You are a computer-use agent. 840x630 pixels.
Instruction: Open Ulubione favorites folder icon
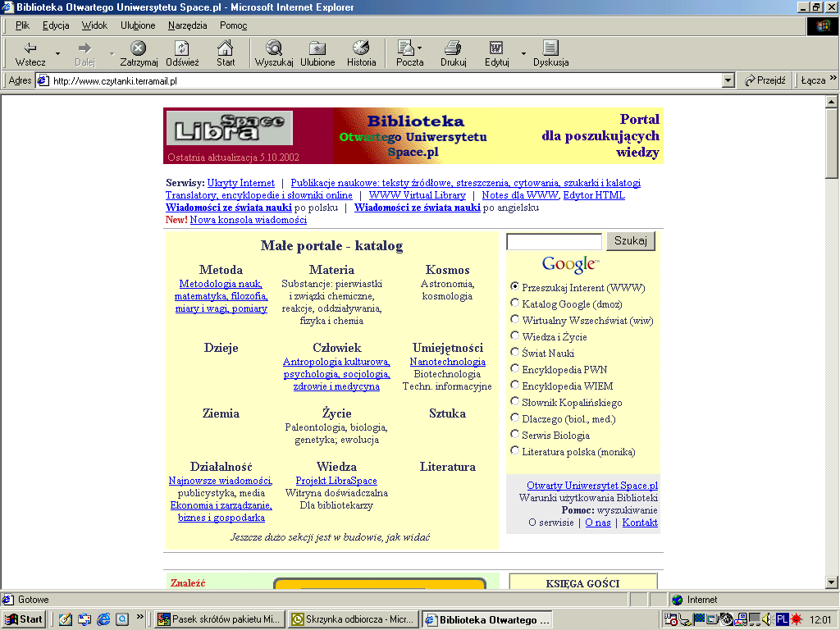pyautogui.click(x=317, y=48)
